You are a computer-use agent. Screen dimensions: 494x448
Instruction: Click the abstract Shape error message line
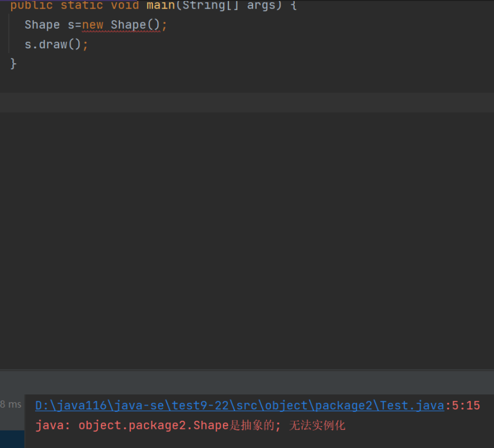[x=190, y=426]
